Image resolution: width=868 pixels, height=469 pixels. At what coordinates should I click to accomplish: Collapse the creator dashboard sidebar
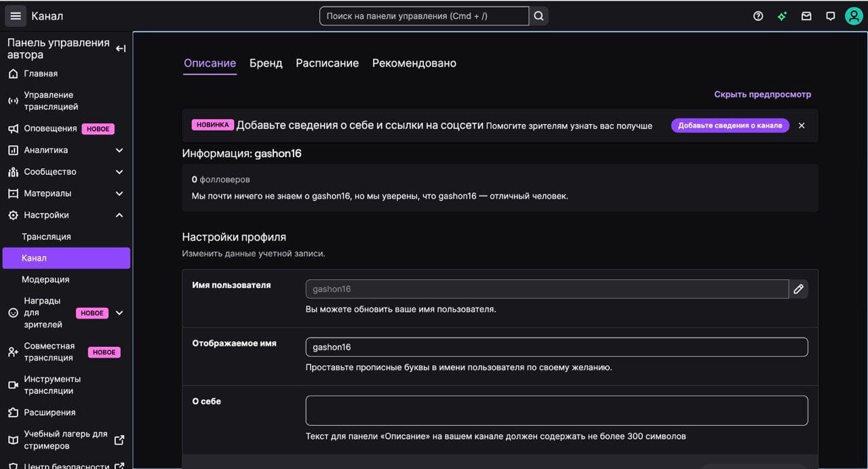tap(121, 48)
